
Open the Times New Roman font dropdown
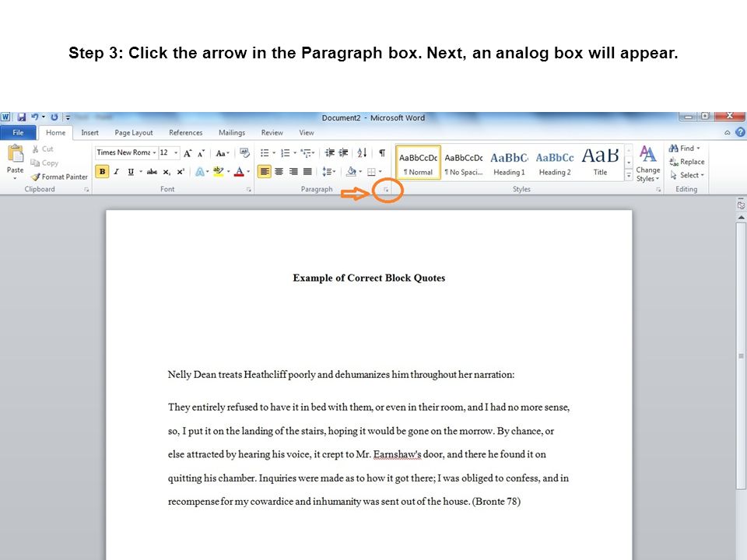pyautogui.click(x=154, y=153)
